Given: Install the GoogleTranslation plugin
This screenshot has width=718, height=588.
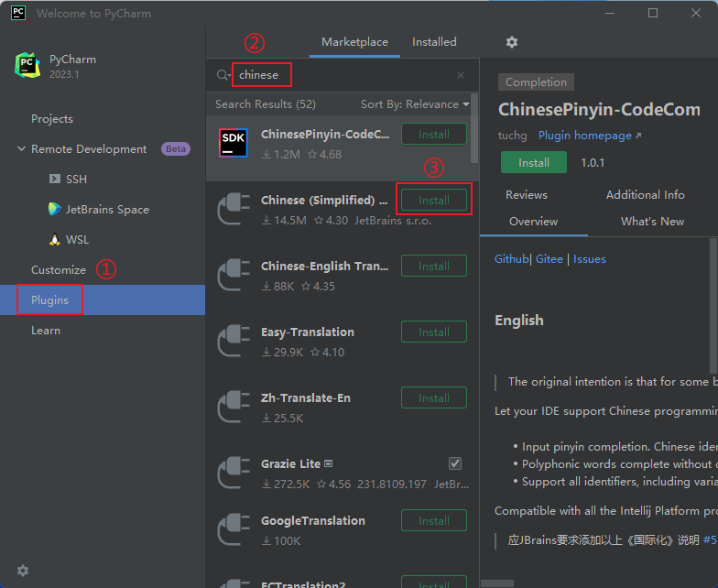Looking at the screenshot, I should click(x=434, y=520).
